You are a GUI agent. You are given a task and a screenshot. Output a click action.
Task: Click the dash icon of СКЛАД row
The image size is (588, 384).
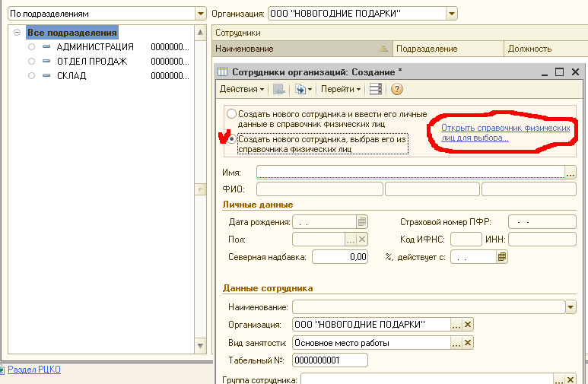point(46,75)
